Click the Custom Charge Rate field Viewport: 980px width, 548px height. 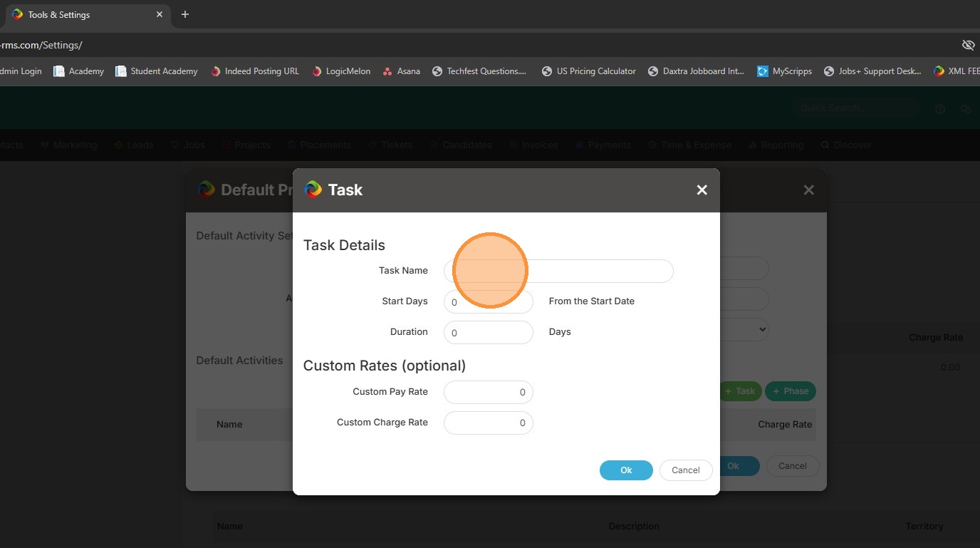(489, 423)
